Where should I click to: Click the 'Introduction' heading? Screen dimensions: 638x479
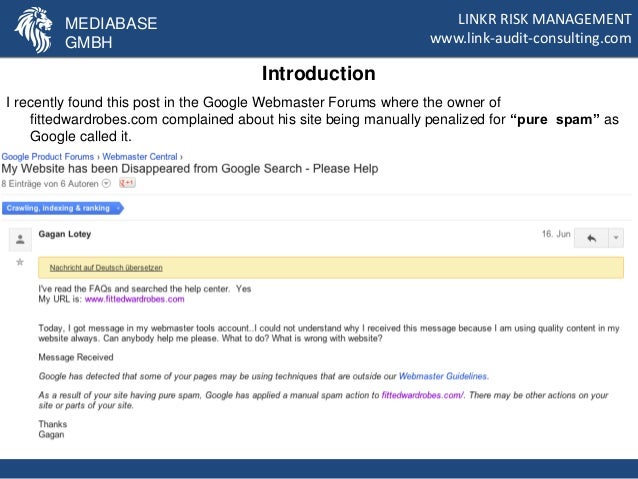(319, 74)
